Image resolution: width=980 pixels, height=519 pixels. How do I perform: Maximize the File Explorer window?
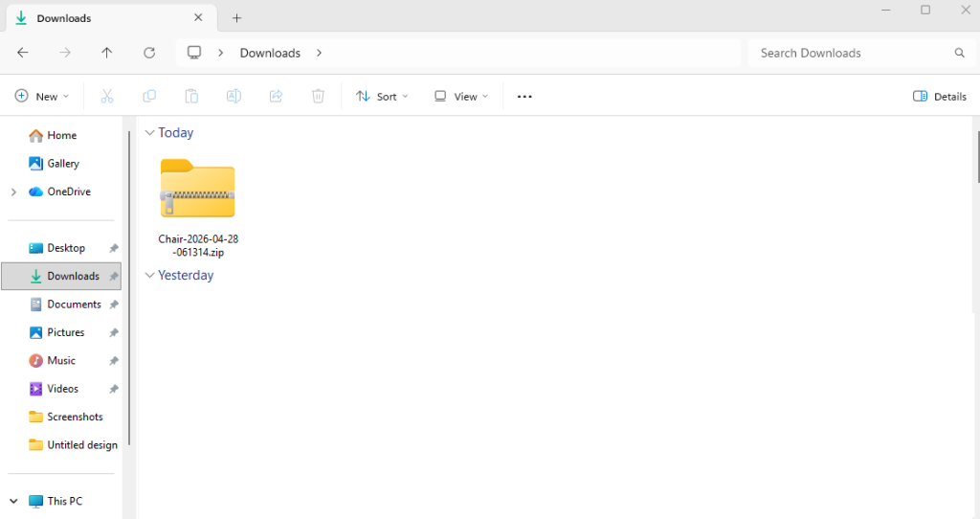(925, 10)
